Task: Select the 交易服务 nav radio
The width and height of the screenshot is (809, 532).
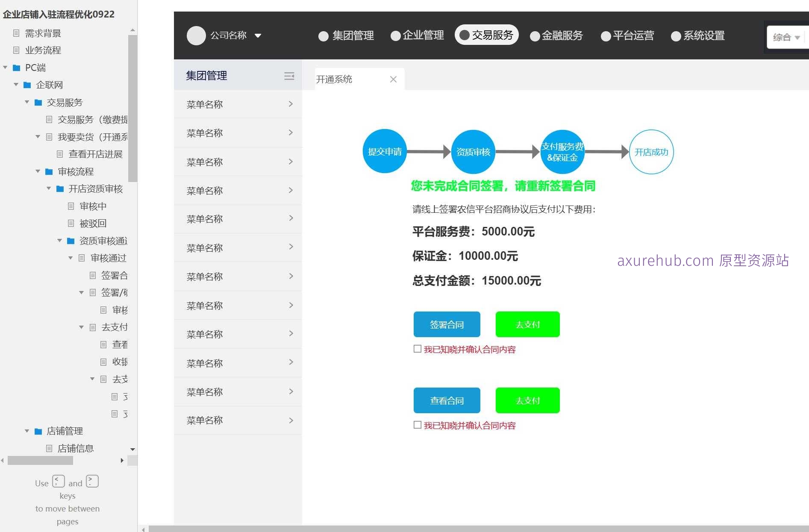Action: [465, 35]
